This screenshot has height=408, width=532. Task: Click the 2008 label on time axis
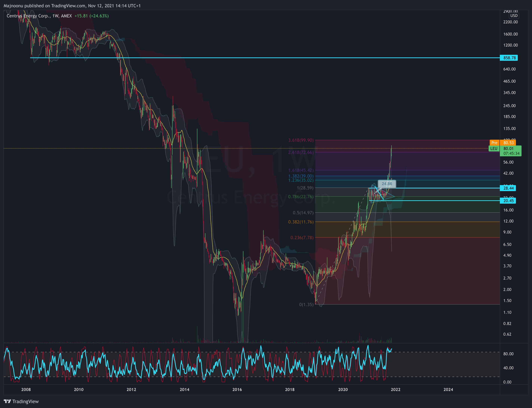click(26, 389)
